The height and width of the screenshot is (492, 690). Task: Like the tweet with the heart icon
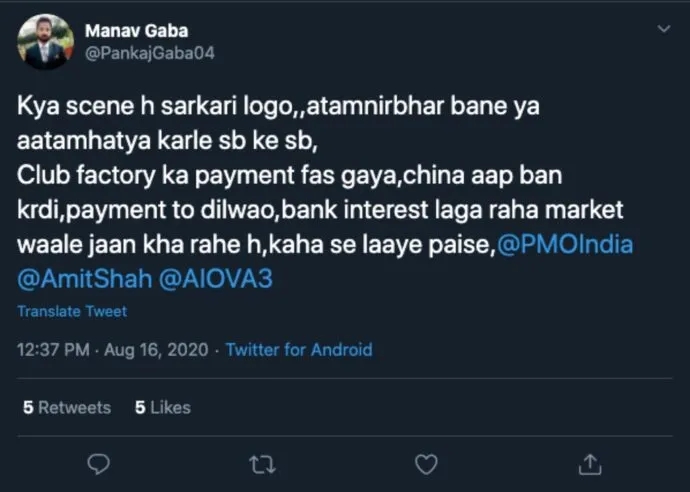click(426, 464)
